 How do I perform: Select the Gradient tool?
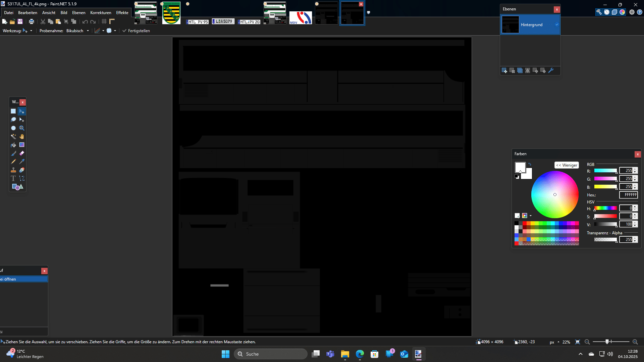22,145
